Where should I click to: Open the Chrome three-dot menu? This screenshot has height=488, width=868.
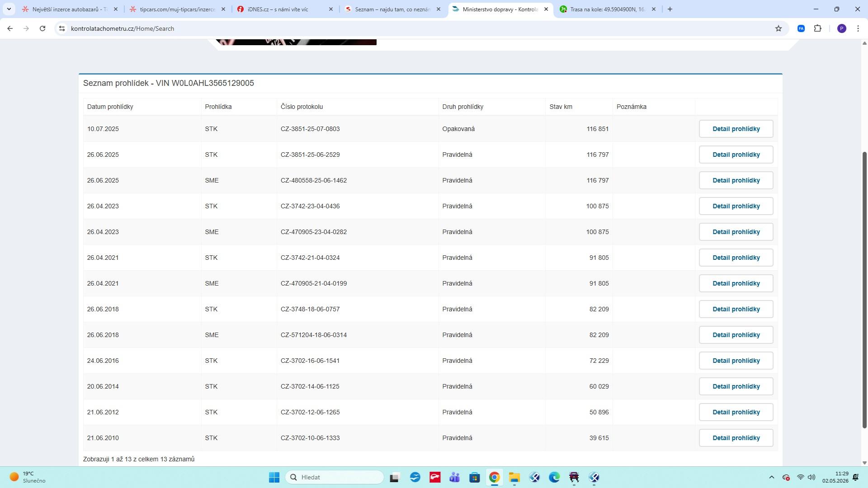tap(858, 28)
